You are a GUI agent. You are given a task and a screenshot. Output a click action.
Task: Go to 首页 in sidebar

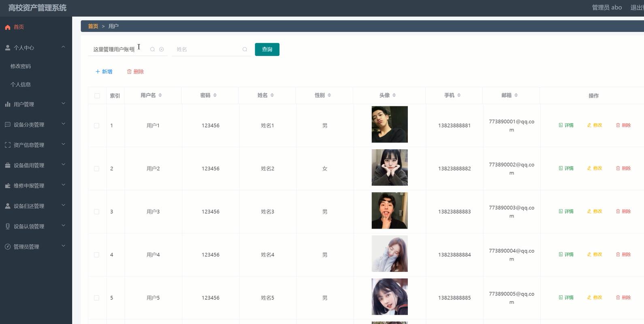tap(19, 27)
